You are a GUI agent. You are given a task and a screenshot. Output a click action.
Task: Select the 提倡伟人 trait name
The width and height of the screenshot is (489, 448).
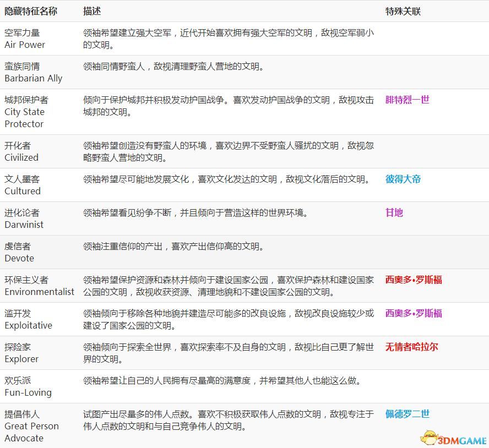[22, 414]
